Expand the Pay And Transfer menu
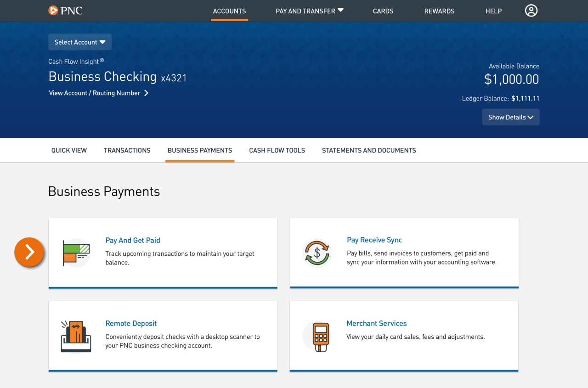The image size is (588, 388). [x=309, y=11]
